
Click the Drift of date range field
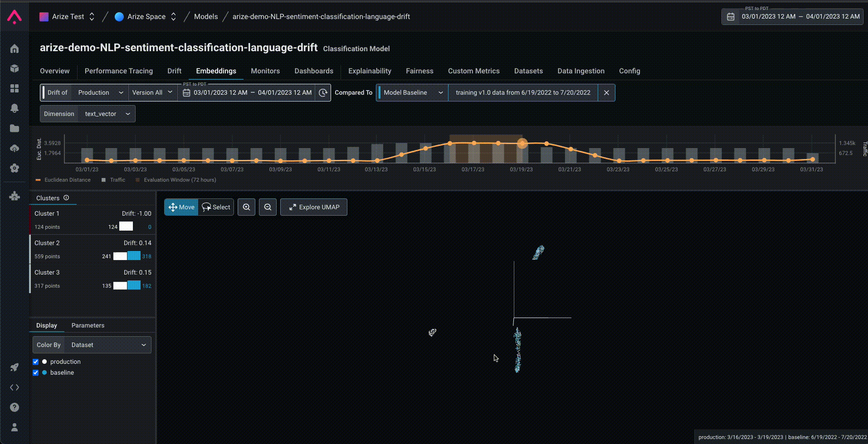pos(247,92)
